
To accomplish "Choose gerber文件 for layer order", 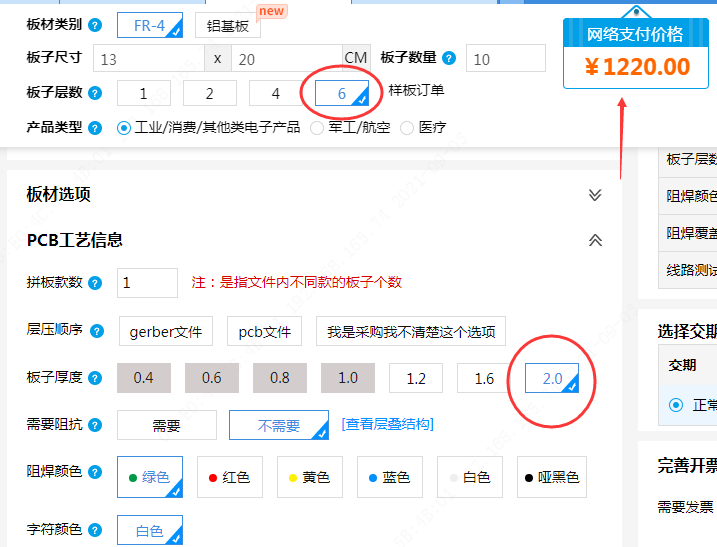I will tap(166, 331).
